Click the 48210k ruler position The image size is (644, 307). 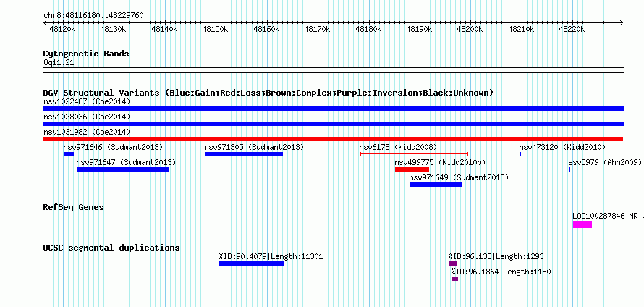click(x=521, y=30)
